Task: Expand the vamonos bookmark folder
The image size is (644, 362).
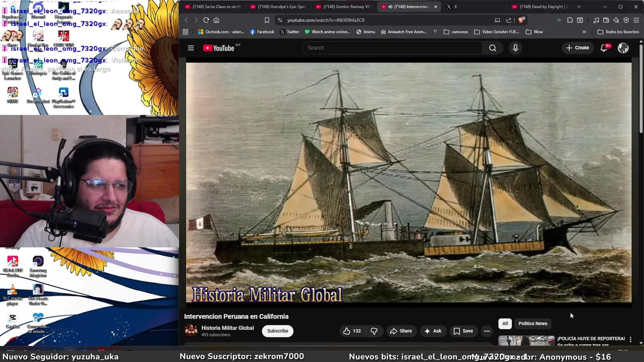Action: (456, 32)
